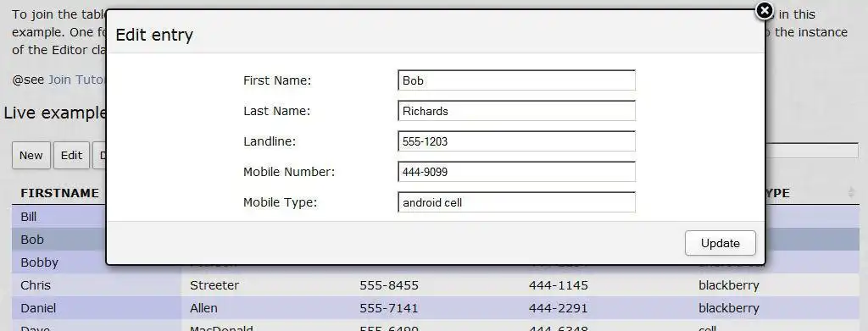
Task: Click the Landline: label
Action: pos(270,141)
